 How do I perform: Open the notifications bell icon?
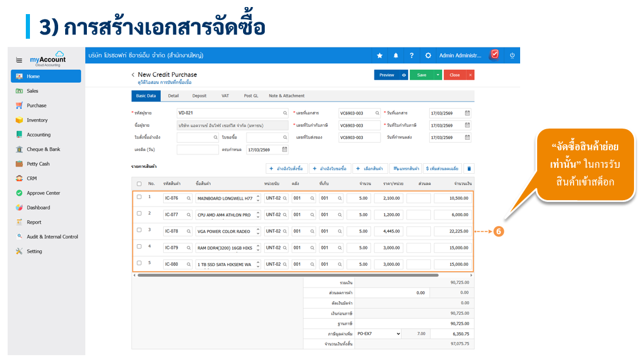pyautogui.click(x=396, y=56)
